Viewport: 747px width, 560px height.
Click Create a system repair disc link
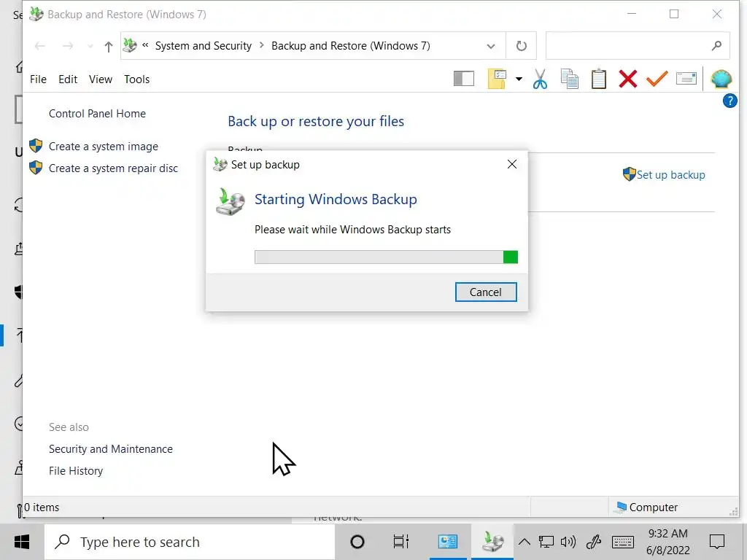113,168
